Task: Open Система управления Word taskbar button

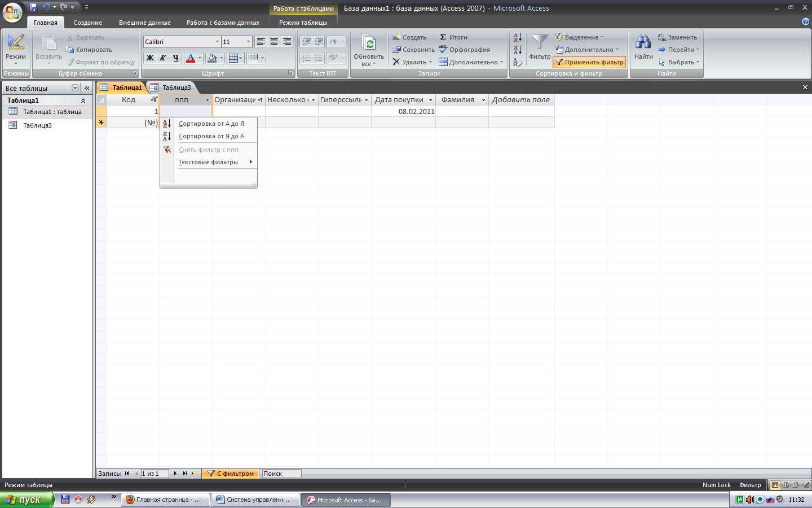Action: click(255, 500)
